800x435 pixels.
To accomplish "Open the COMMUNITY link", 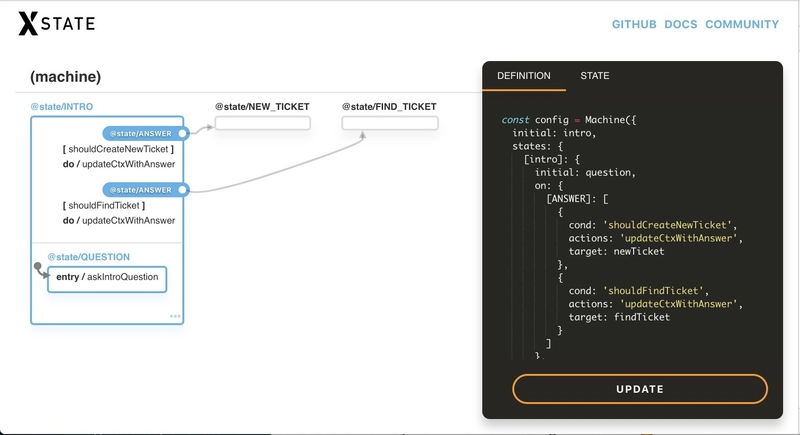I will (x=742, y=24).
